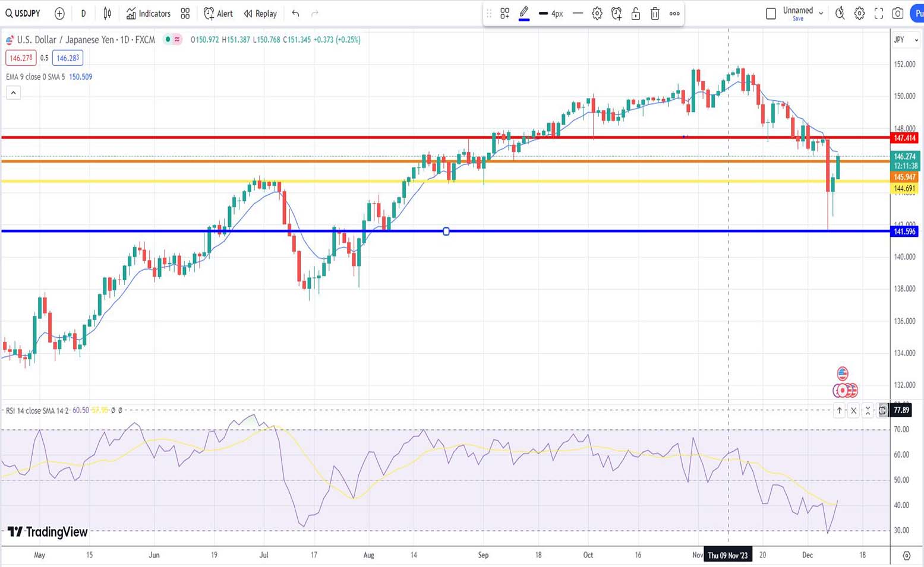This screenshot has width=924, height=567.
Task: Start bar Replay mode
Action: click(260, 13)
